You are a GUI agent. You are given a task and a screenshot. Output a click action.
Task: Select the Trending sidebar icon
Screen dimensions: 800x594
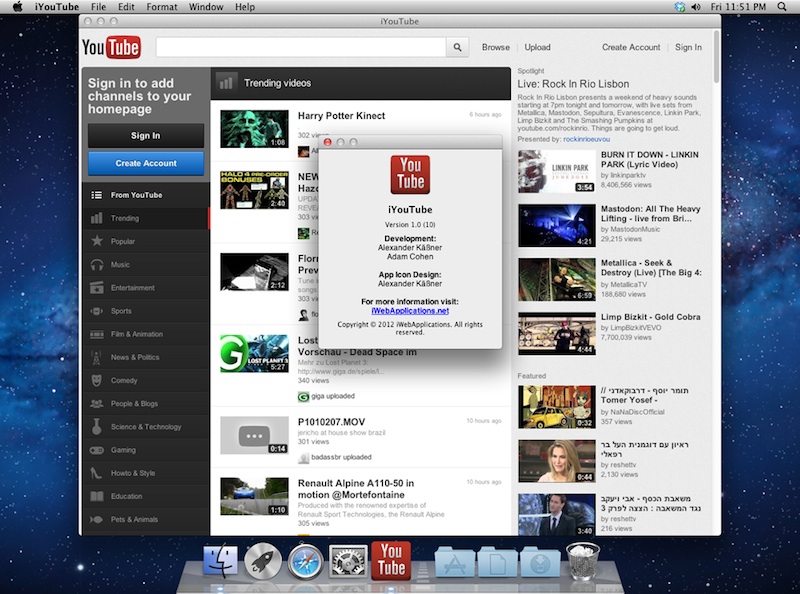point(97,218)
